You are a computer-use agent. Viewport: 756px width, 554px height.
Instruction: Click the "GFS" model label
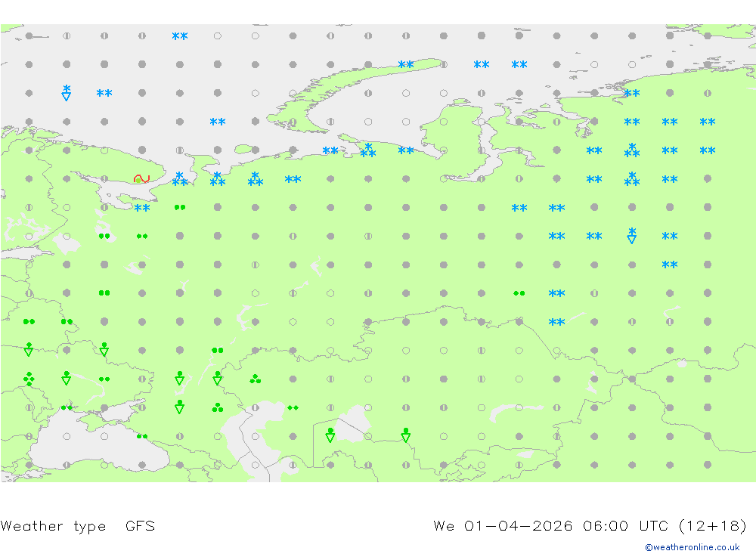[x=141, y=525]
